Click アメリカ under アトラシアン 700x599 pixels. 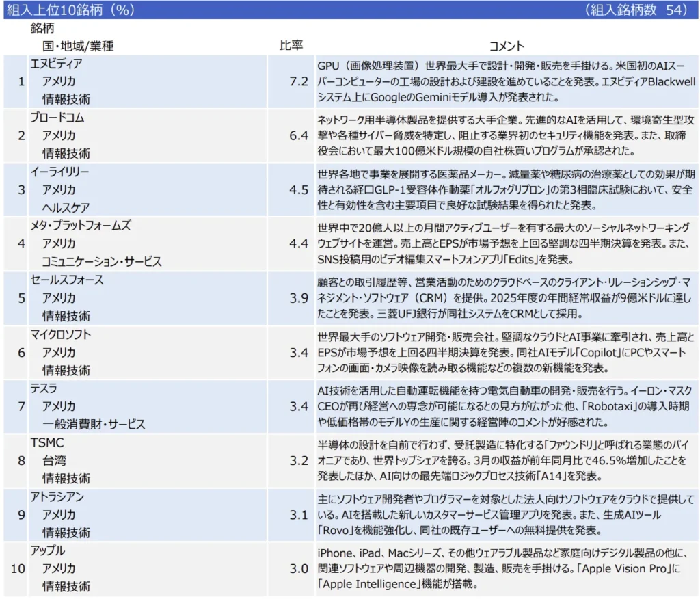point(59,515)
